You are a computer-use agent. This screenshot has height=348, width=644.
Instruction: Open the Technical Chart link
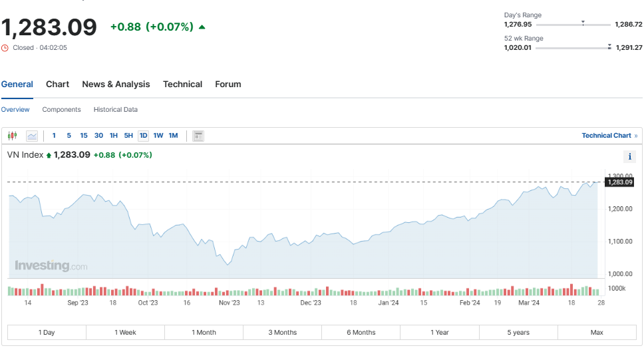click(606, 136)
